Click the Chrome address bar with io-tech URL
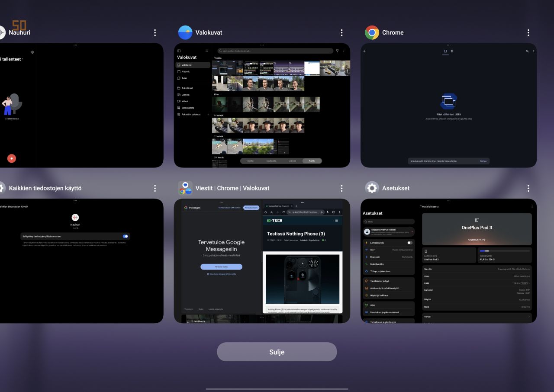Image resolution: width=554 pixels, height=392 pixels. point(306,212)
